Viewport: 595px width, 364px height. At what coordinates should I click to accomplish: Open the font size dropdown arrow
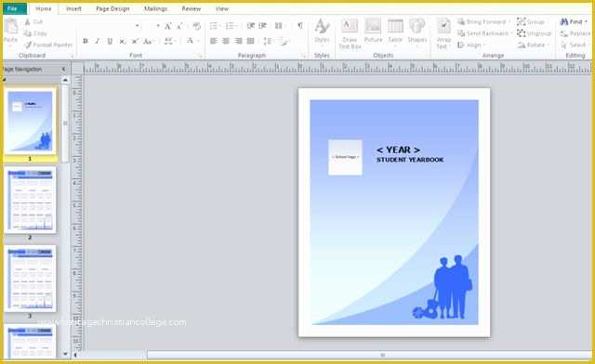tap(158, 26)
